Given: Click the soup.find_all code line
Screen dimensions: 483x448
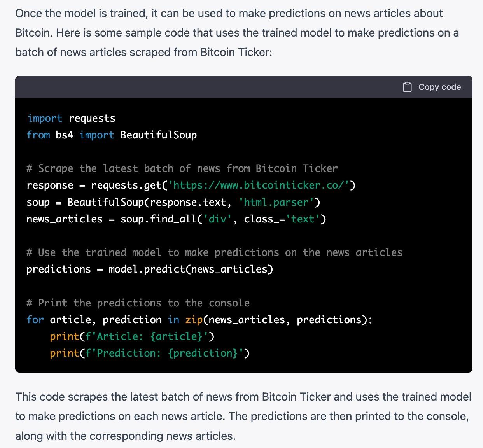Looking at the screenshot, I should [x=176, y=219].
